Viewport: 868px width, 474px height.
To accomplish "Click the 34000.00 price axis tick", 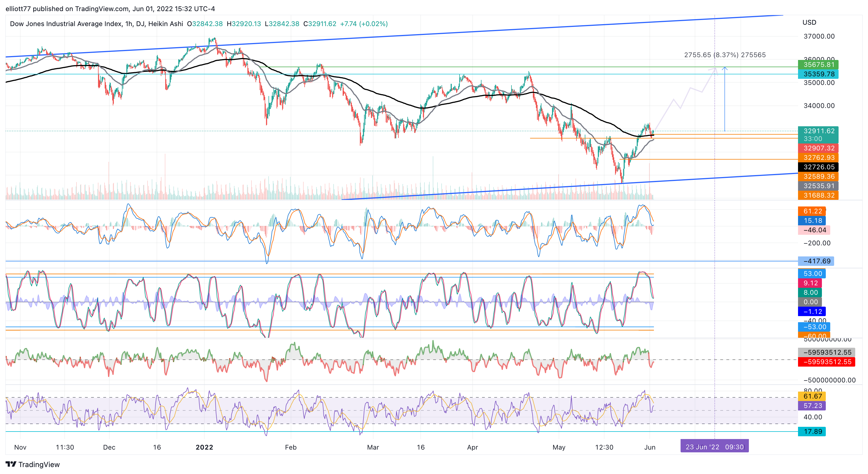I will coord(819,106).
